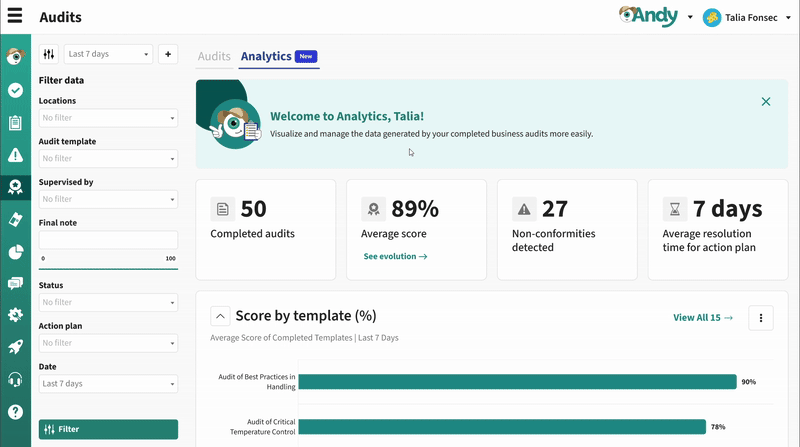The image size is (800, 447).
Task: Open the settings gear in sidebar
Action: [x=15, y=315]
